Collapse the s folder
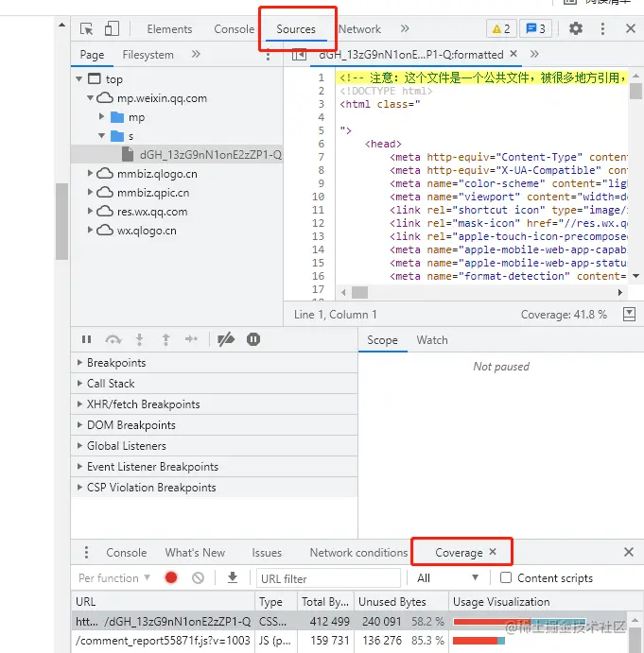 [101, 136]
